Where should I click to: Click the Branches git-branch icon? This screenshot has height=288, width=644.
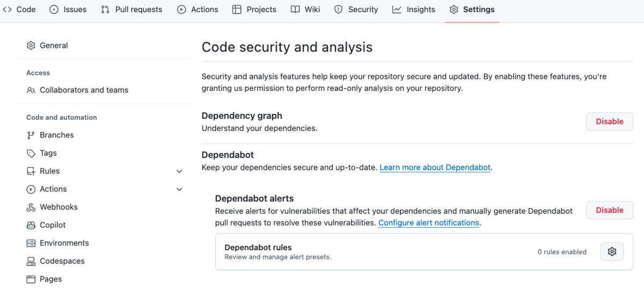point(31,135)
